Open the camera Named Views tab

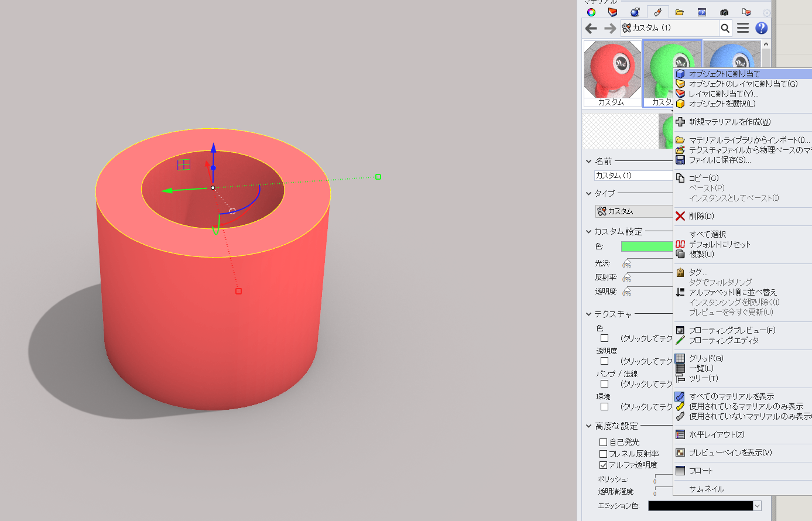tap(724, 12)
